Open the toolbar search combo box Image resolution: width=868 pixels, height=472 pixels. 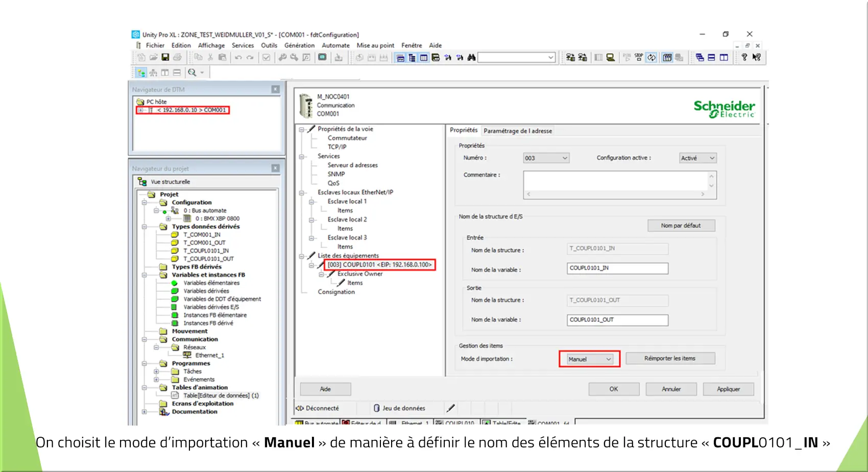point(550,57)
